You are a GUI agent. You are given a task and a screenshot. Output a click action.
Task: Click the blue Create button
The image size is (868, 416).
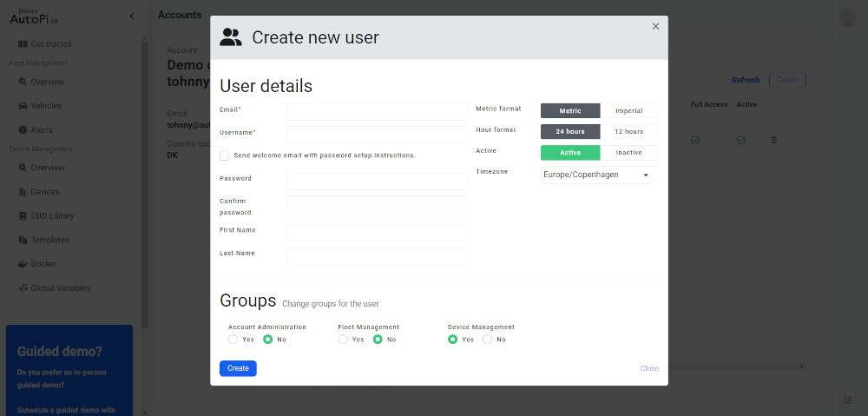tap(238, 368)
